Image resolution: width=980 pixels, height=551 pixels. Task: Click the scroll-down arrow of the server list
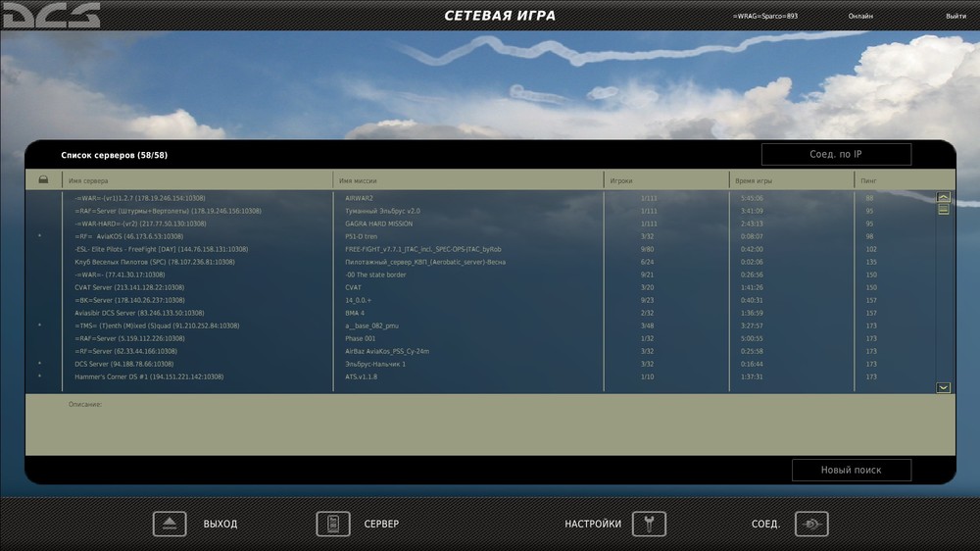tap(943, 388)
